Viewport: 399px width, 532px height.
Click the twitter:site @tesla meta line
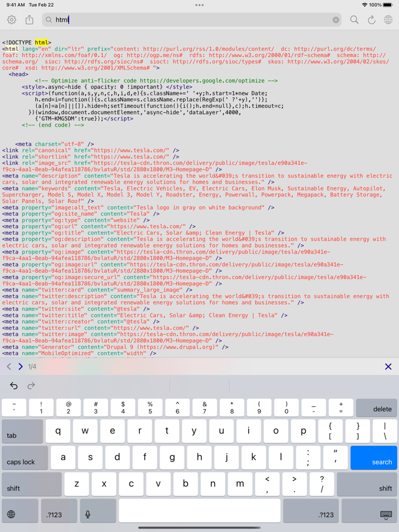(x=76, y=309)
